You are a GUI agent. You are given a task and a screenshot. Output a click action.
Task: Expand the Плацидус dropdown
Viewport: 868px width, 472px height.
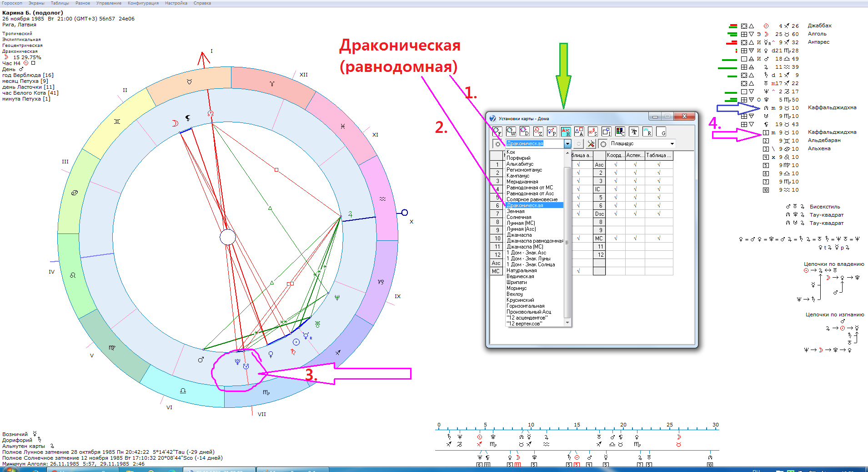click(672, 144)
